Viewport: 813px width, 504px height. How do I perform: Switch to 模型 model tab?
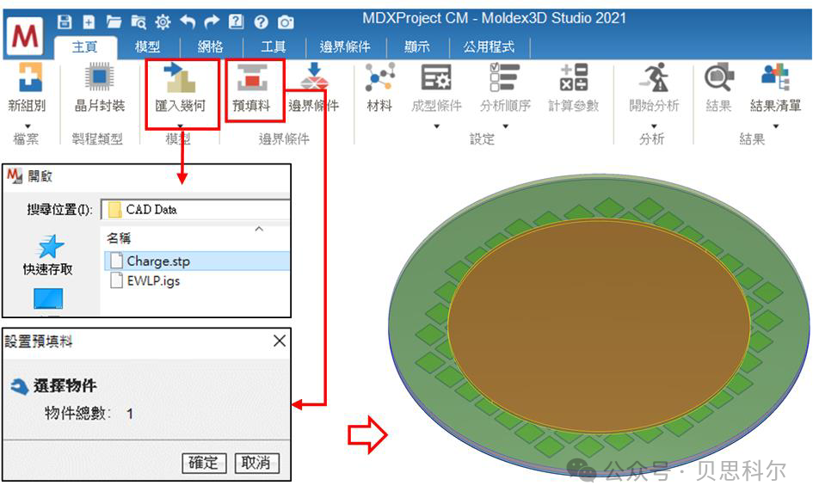point(147,47)
